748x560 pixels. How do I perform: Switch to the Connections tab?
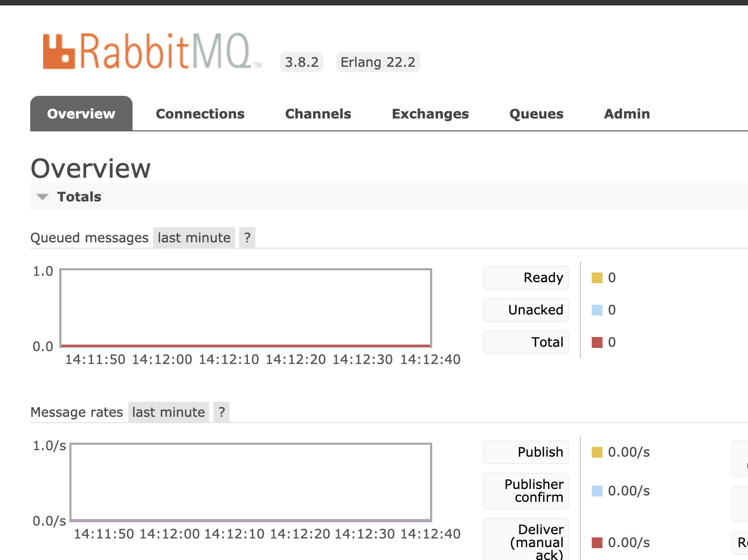tap(200, 114)
